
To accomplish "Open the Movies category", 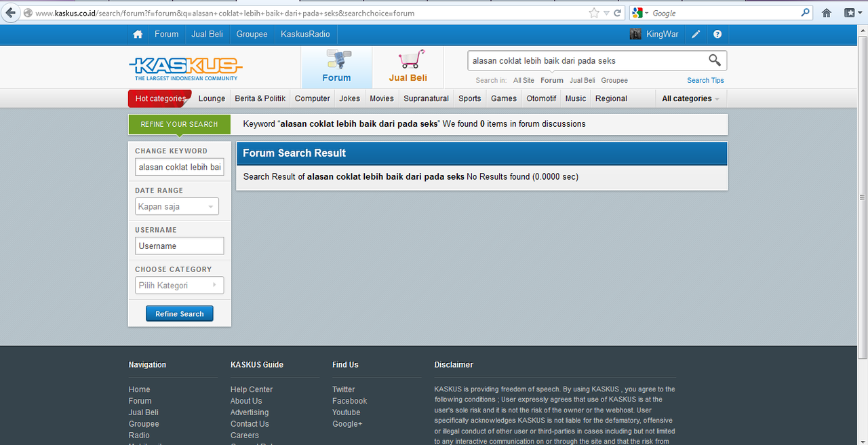I will click(382, 98).
